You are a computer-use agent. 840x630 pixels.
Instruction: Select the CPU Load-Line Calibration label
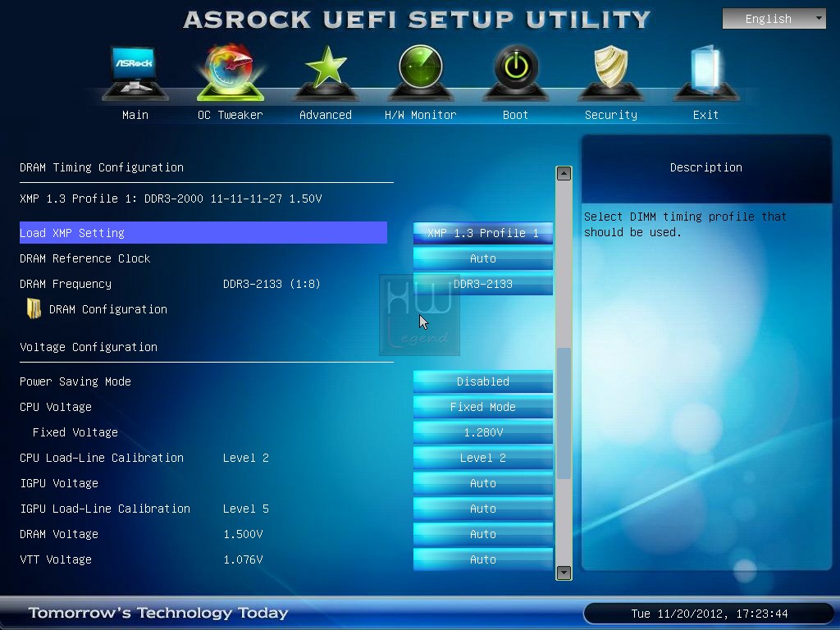(x=102, y=458)
